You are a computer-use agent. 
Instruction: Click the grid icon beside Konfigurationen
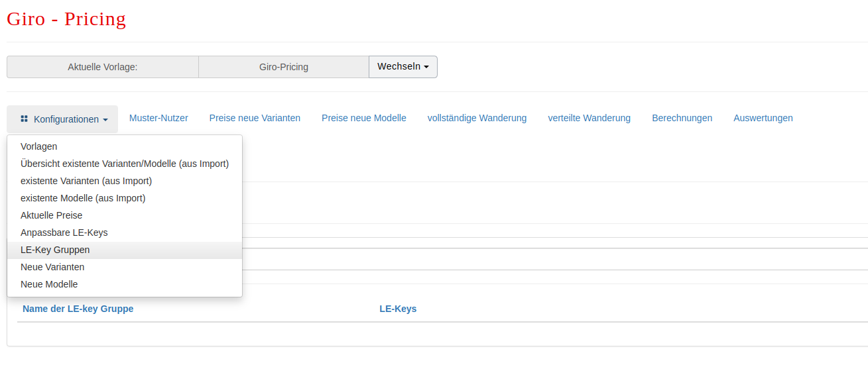[24, 119]
